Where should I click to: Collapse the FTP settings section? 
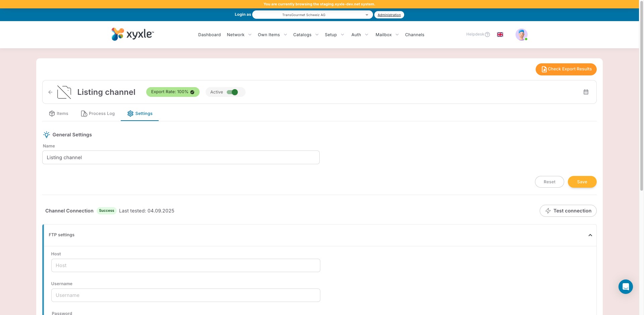pyautogui.click(x=590, y=235)
